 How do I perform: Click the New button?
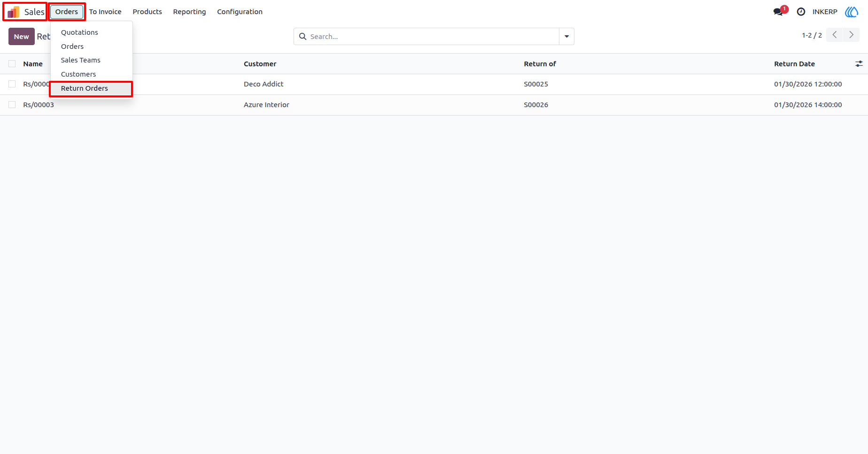(22, 37)
